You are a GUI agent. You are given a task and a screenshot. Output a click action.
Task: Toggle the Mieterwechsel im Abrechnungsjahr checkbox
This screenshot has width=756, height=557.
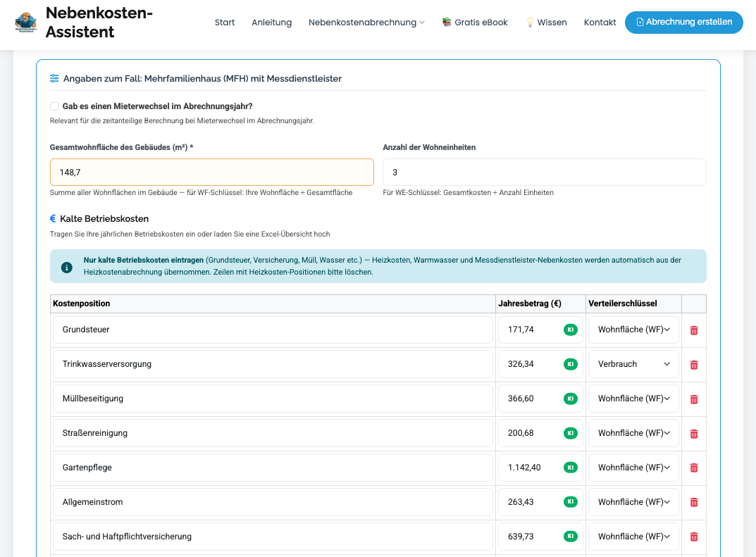(x=54, y=106)
